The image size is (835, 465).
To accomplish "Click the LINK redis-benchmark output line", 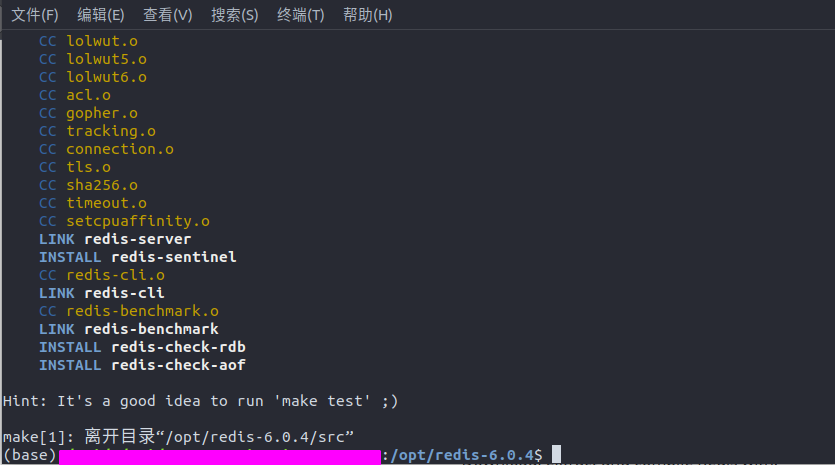I will point(129,329).
